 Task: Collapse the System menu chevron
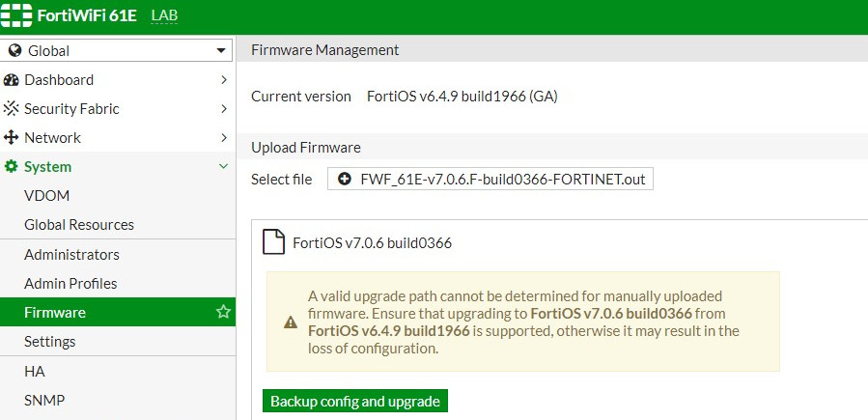(224, 167)
